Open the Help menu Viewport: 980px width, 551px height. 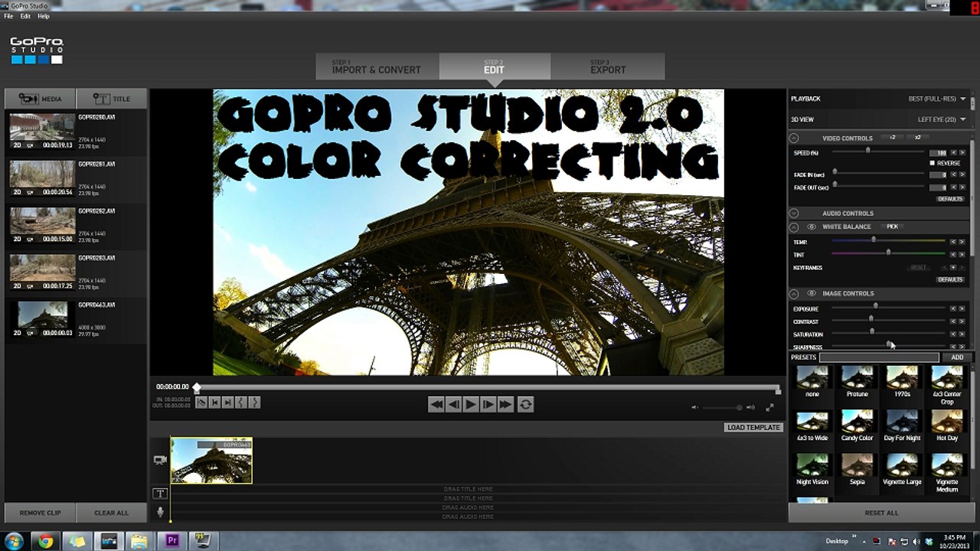(44, 16)
